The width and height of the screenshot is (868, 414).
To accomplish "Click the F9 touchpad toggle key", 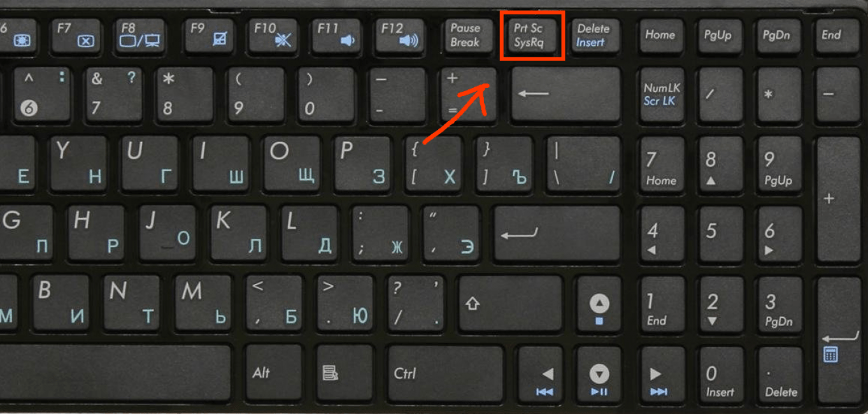I will pyautogui.click(x=207, y=36).
